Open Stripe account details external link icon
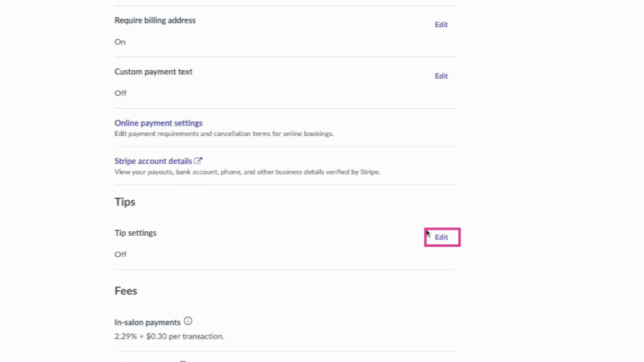 199,160
